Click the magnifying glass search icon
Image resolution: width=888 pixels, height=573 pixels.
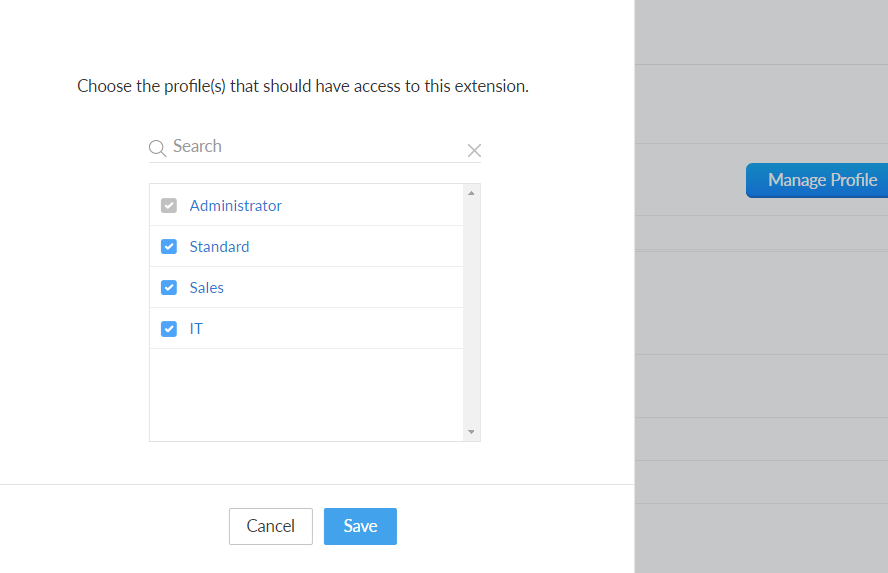157,148
